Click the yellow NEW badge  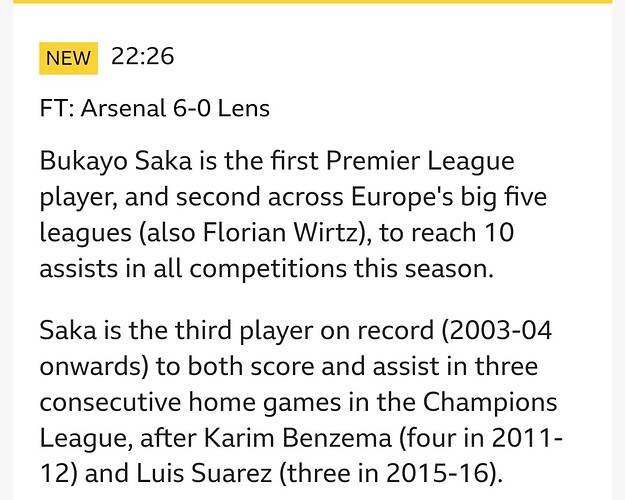[x=68, y=58]
